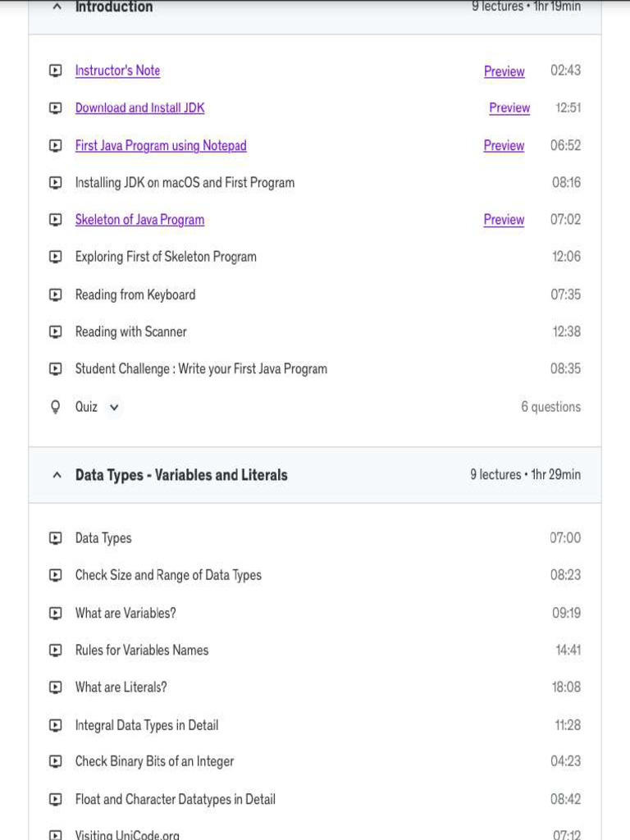This screenshot has height=840, width=630.
Task: Expand the Quiz dropdown arrow
Action: click(x=114, y=407)
